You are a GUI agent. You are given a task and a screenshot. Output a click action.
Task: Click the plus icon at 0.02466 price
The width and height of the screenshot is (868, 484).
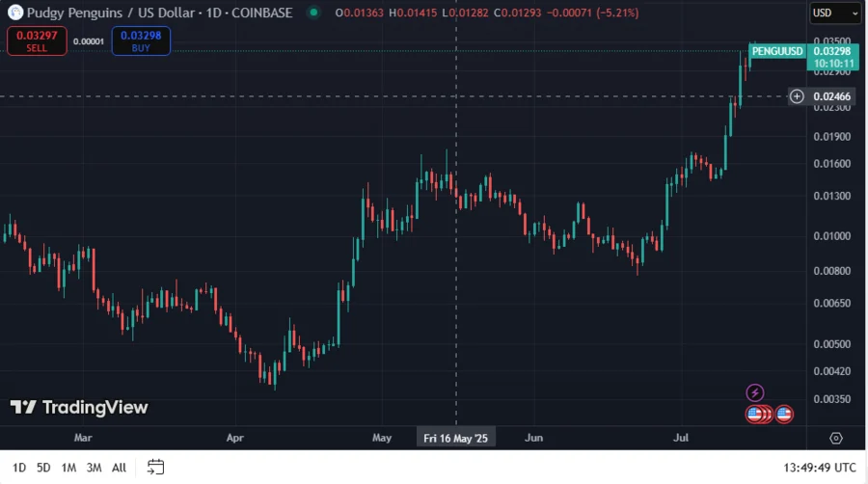(797, 96)
